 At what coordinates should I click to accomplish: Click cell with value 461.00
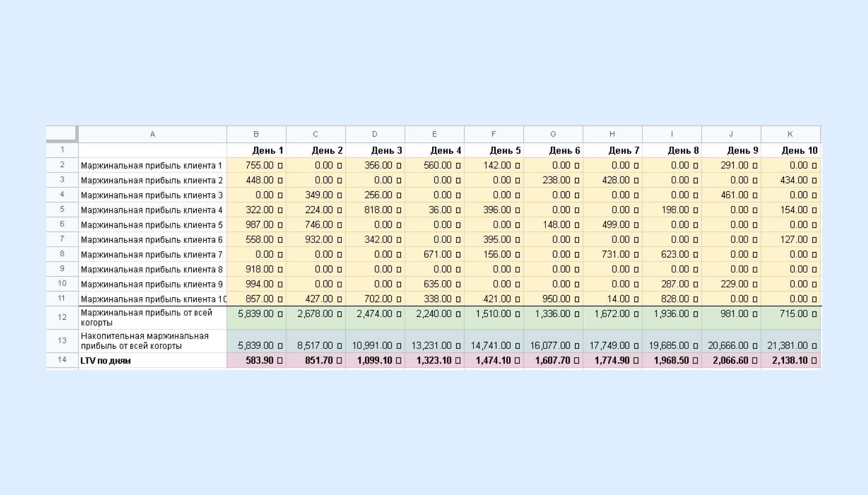tap(731, 195)
